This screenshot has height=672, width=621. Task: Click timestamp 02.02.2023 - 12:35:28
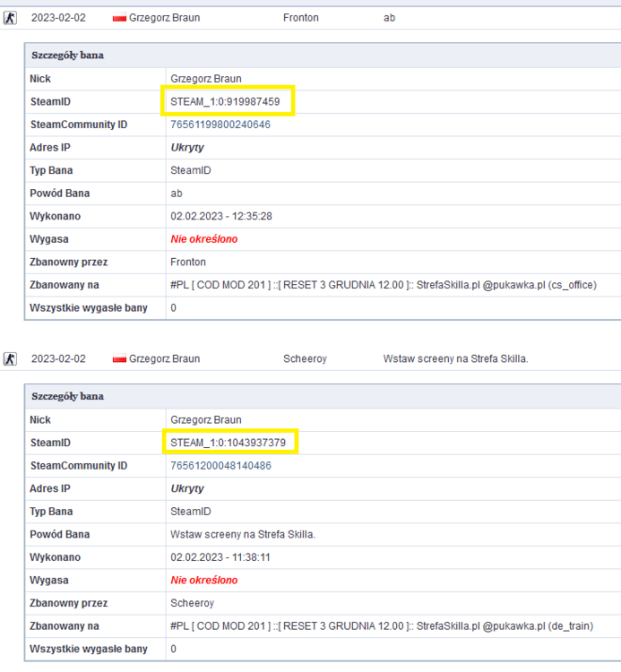point(221,217)
